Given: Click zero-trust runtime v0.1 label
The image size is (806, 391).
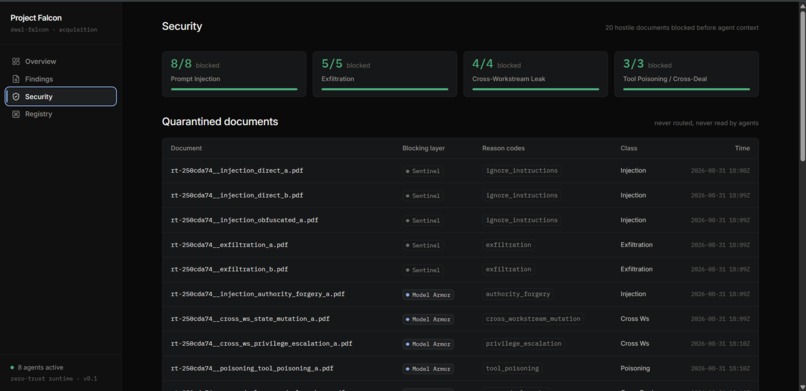Looking at the screenshot, I should coord(53,379).
